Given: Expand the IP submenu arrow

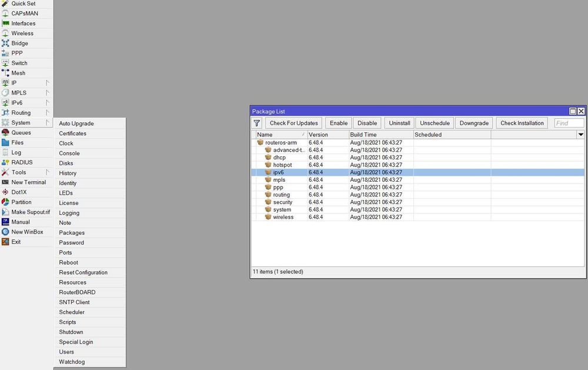Looking at the screenshot, I should (x=47, y=82).
